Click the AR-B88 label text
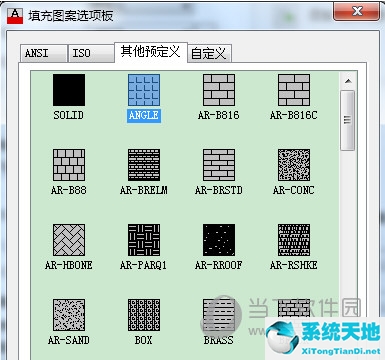 (x=69, y=190)
